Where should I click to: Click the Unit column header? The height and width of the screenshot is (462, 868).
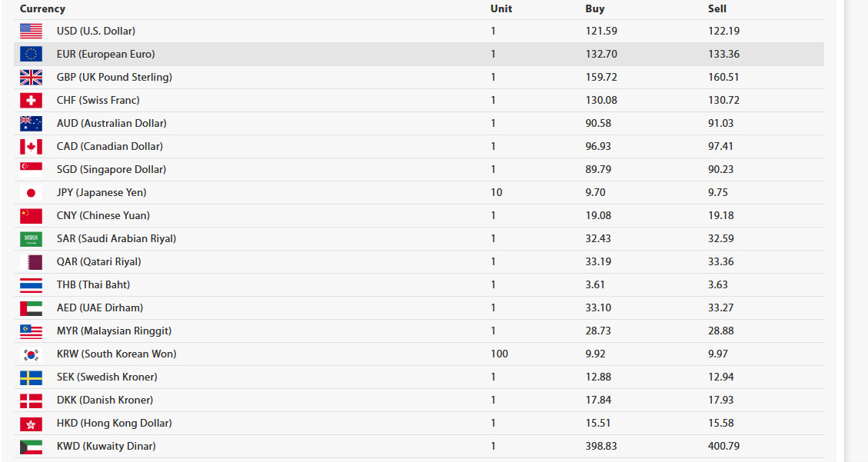501,9
